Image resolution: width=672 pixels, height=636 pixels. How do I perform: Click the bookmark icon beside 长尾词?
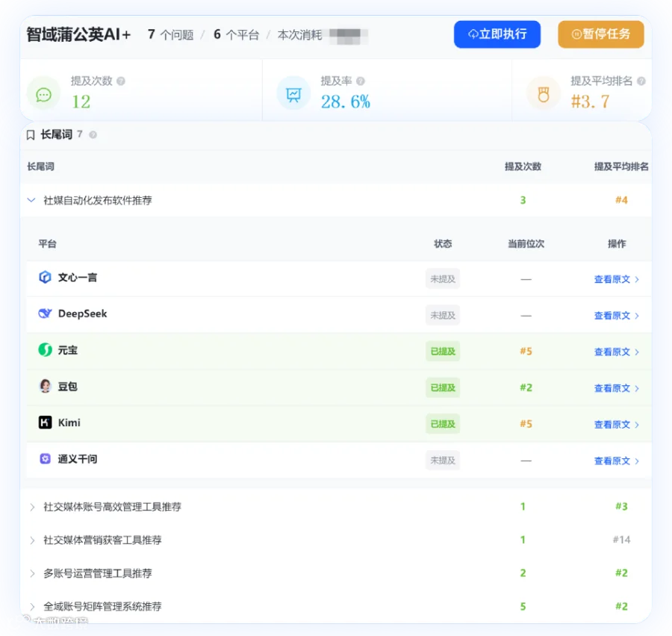31,135
